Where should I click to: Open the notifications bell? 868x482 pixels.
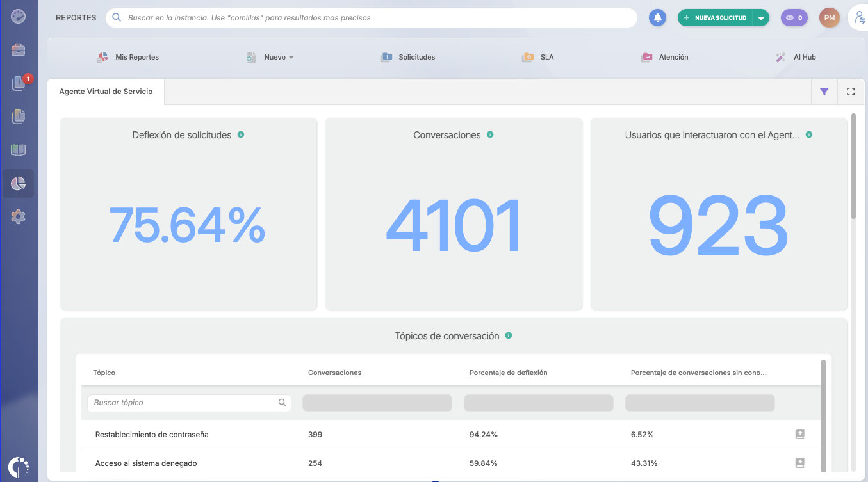point(657,18)
